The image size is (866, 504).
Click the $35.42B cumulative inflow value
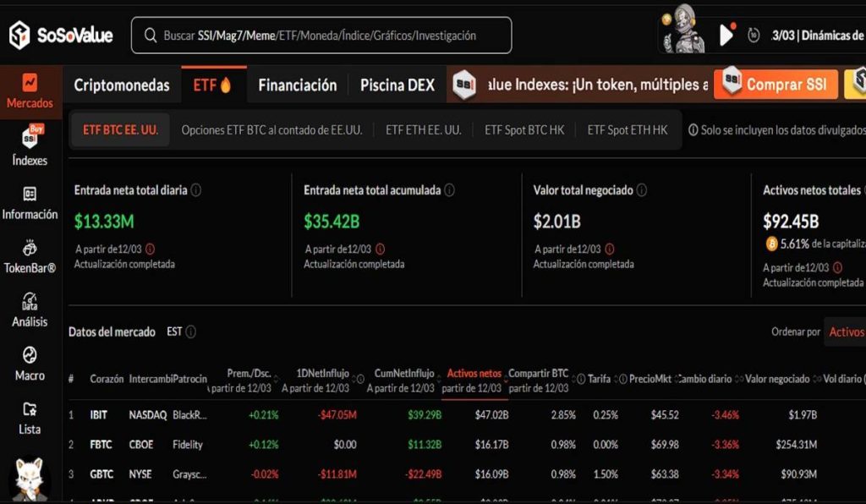pos(332,222)
